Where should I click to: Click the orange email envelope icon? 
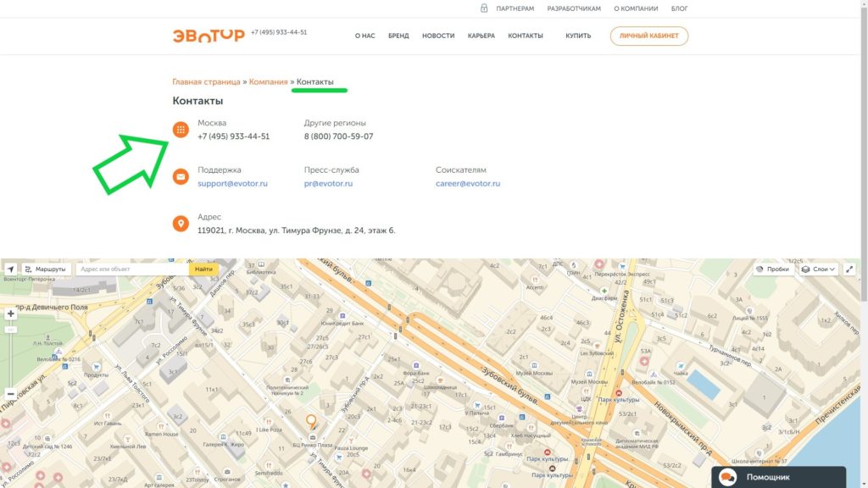point(181,176)
